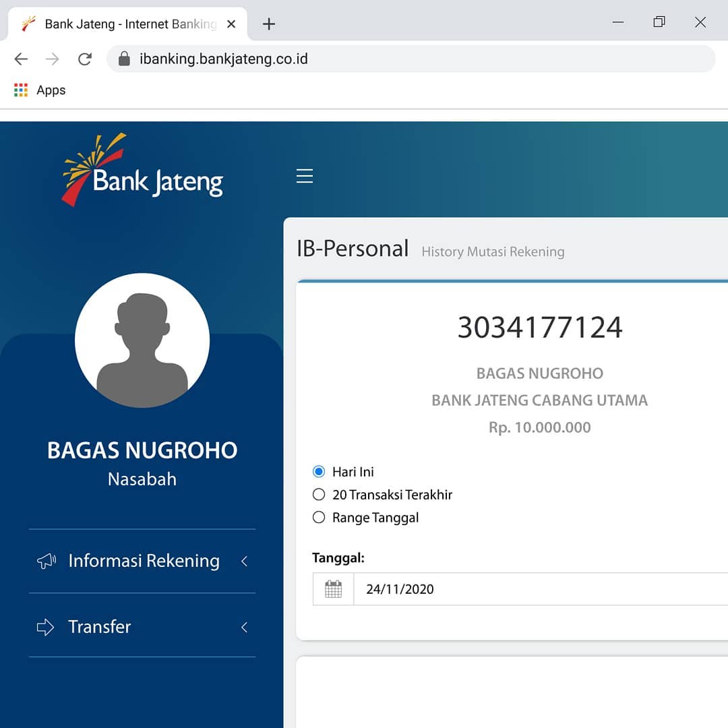Viewport: 728px width, 728px height.
Task: Click the user profile avatar
Action: [142, 340]
